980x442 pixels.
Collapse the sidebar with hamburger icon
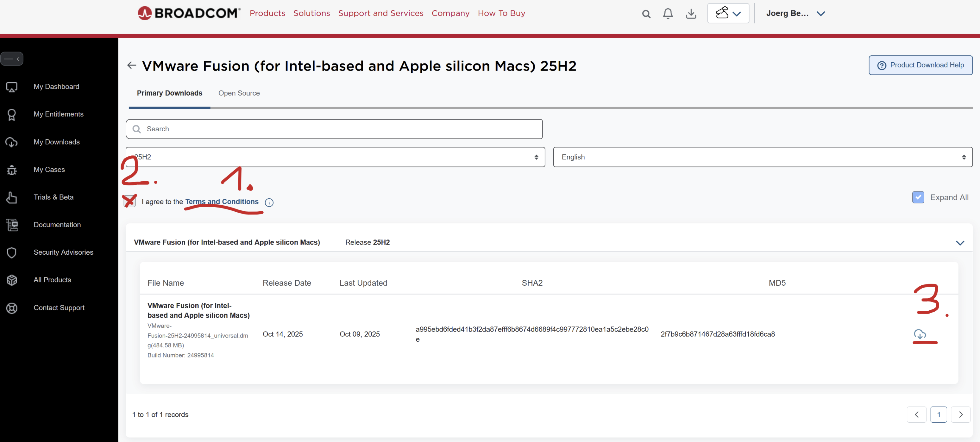(12, 59)
